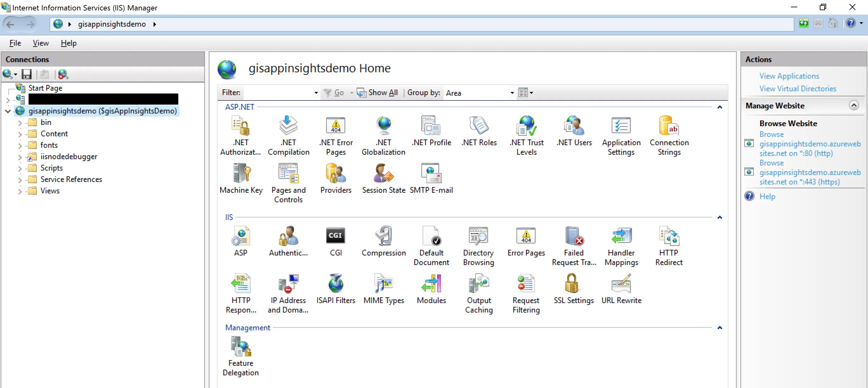Expand the Service References folder node

[20, 180]
